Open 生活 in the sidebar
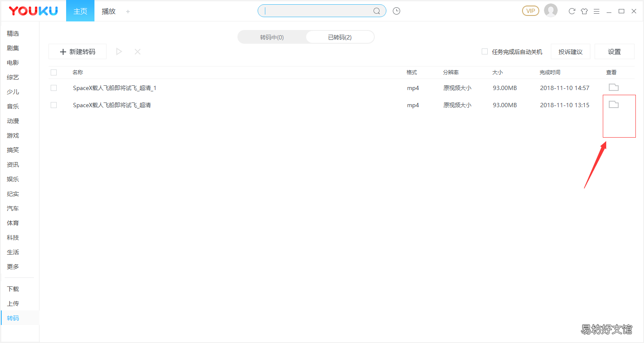The width and height of the screenshot is (644, 343). [13, 252]
